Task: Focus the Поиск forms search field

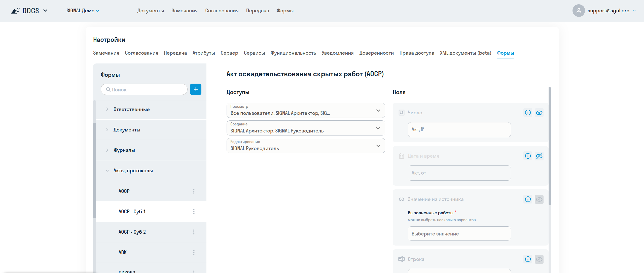Action: point(144,89)
